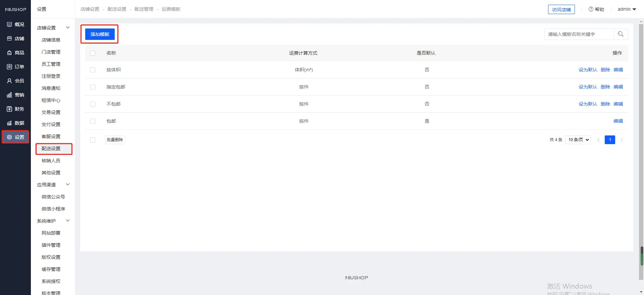The width and height of the screenshot is (644, 295).
Task: Select the checkbox for 指定包邮 row
Action: (x=93, y=87)
